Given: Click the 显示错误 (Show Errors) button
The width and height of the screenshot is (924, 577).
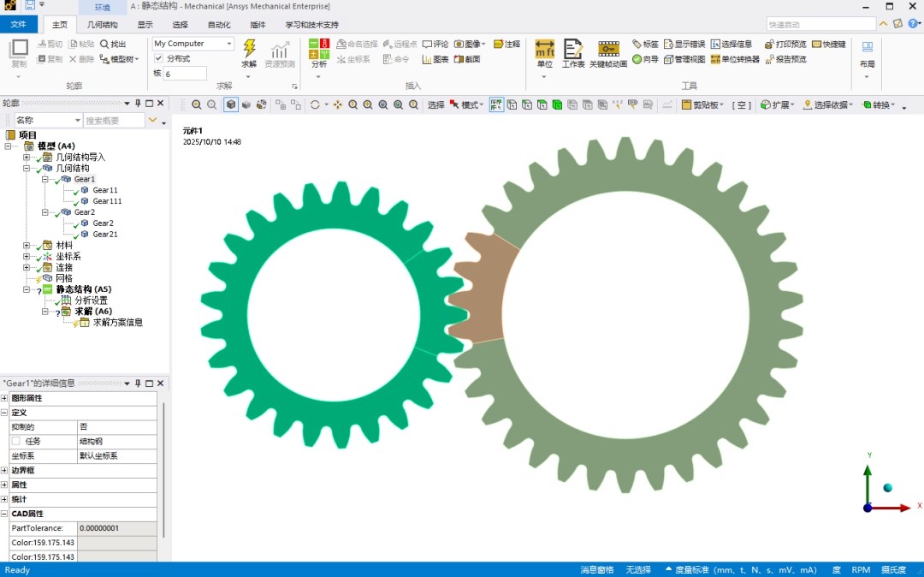Looking at the screenshot, I should tap(683, 44).
